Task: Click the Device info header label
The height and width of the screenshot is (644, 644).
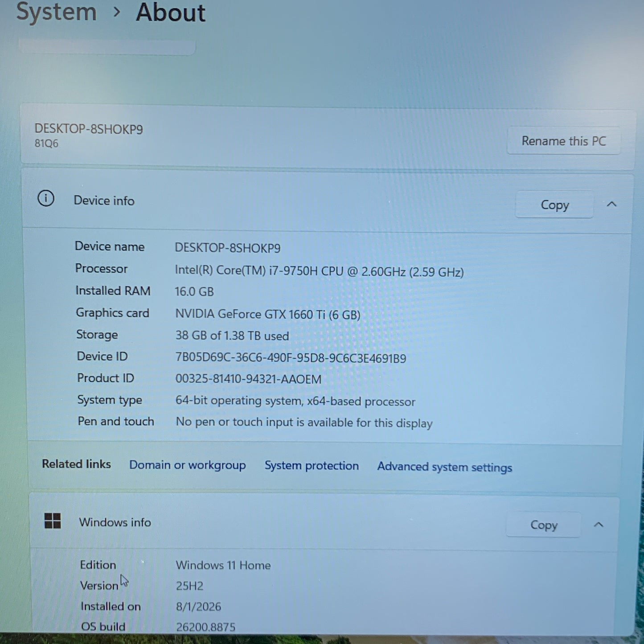Action: (x=104, y=201)
